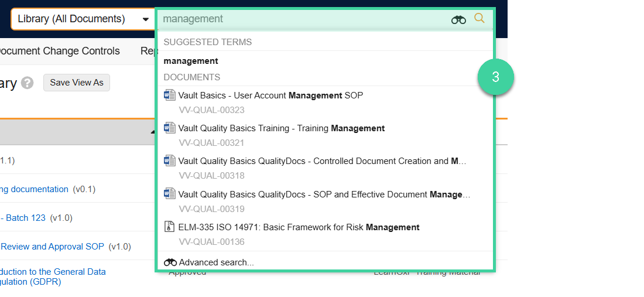The width and height of the screenshot is (644, 297).
Task: Open Vault Quality Basics Training - Training Management
Action: [x=282, y=128]
